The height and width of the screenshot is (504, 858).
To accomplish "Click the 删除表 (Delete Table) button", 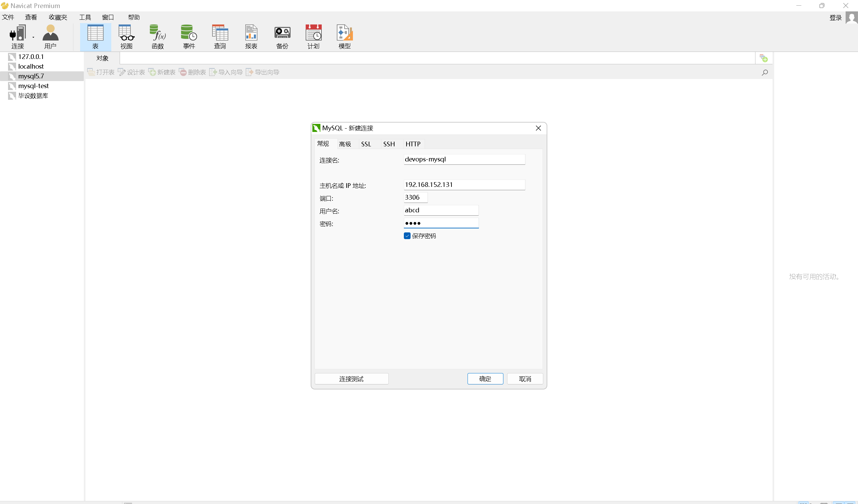I will pos(192,72).
